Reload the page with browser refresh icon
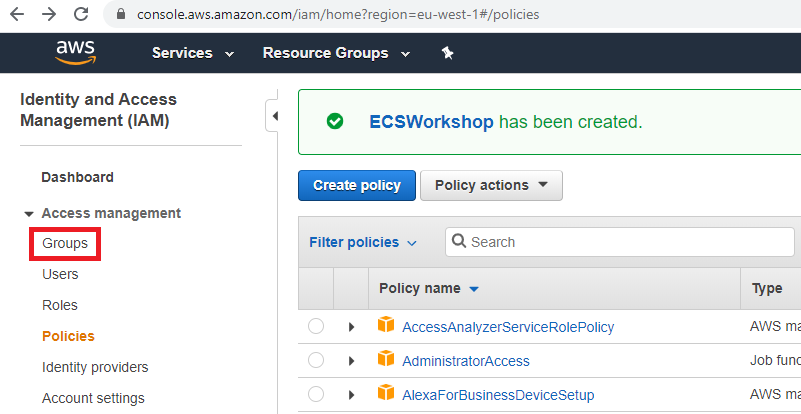Screen dimensions: 801x414 [x=81, y=15]
